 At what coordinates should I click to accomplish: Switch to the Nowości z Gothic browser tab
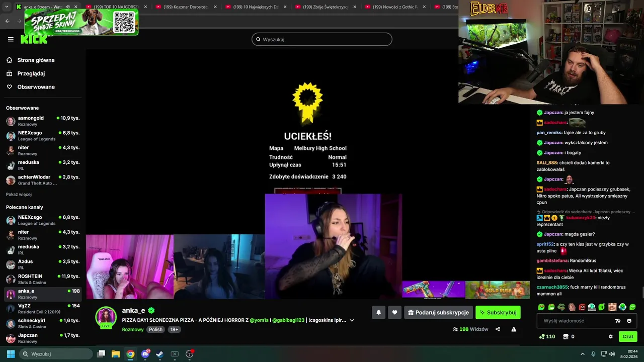point(395,7)
